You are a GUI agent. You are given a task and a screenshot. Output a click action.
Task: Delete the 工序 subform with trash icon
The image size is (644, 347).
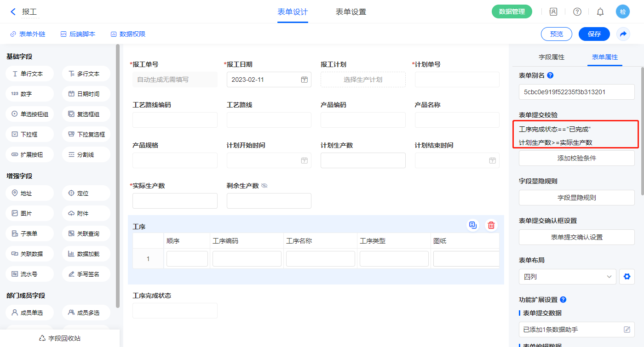pos(491,225)
